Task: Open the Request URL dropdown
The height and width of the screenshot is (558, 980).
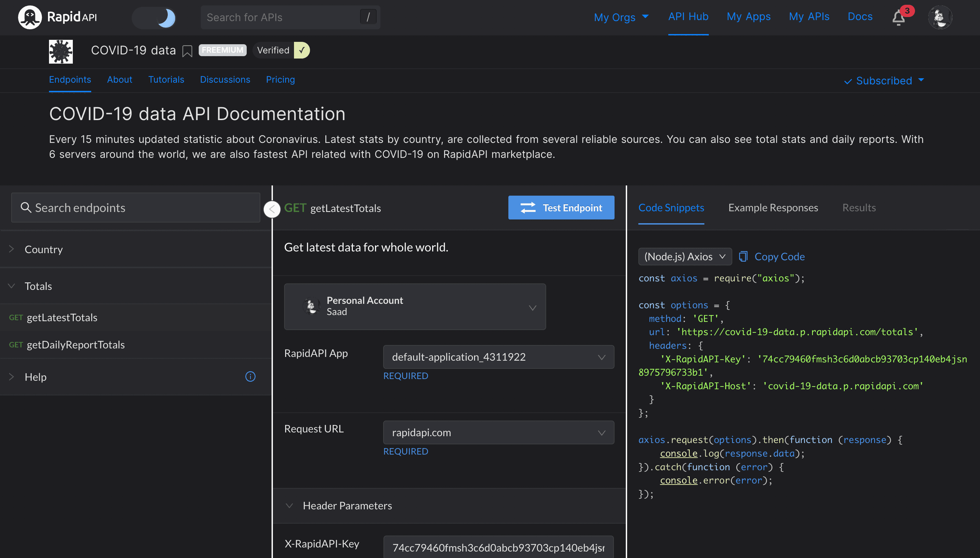Action: pyautogui.click(x=499, y=433)
